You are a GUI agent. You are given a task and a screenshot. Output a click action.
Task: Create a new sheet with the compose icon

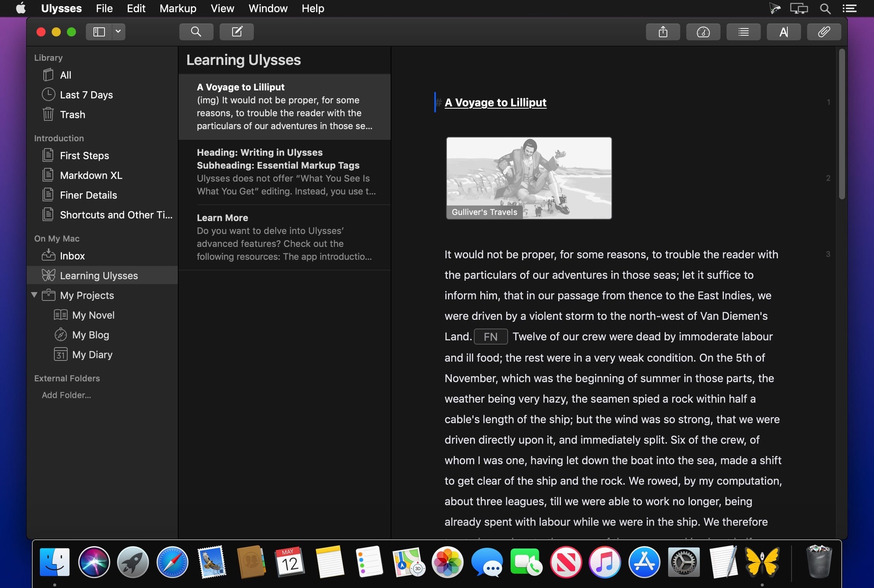click(236, 32)
